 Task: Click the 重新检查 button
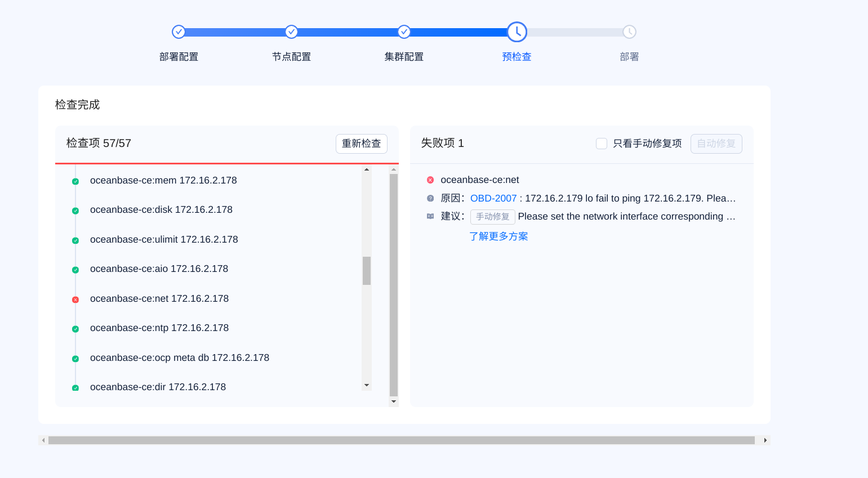[362, 144]
